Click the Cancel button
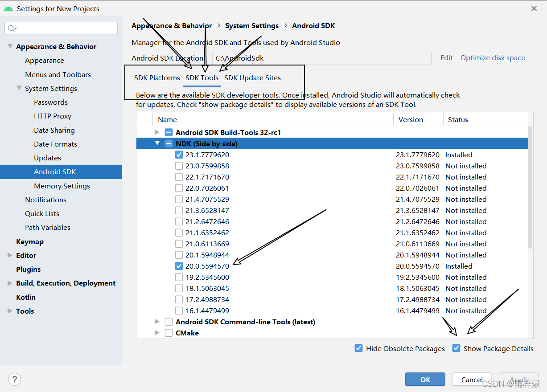 472,380
